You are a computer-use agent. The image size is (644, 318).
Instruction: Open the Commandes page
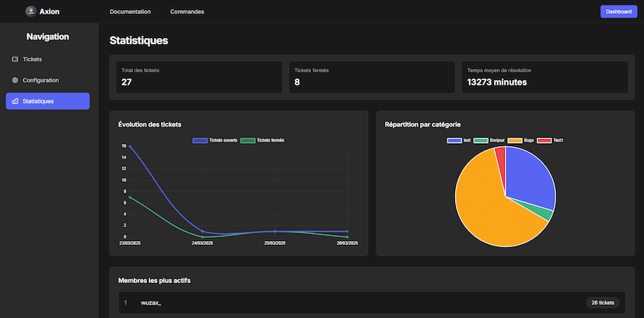[187, 12]
